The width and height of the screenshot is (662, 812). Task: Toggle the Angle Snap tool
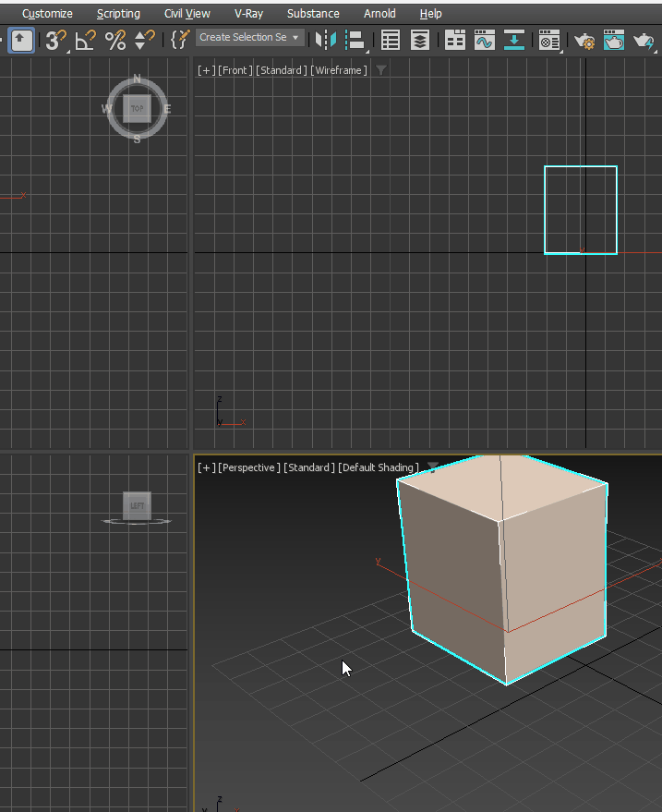(85, 41)
